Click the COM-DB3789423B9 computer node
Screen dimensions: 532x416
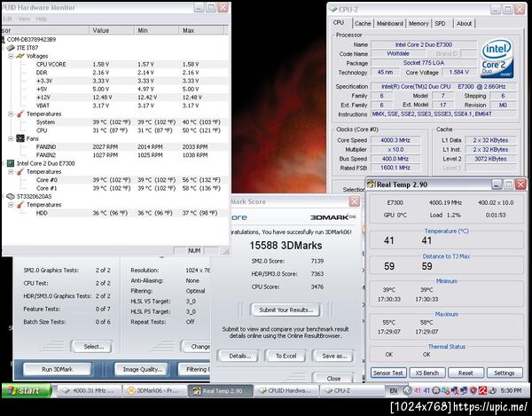point(31,39)
